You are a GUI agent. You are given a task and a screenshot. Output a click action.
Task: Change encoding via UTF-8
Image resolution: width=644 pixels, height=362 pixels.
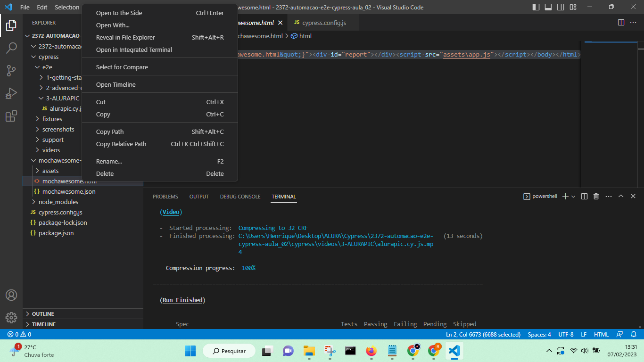coord(566,334)
